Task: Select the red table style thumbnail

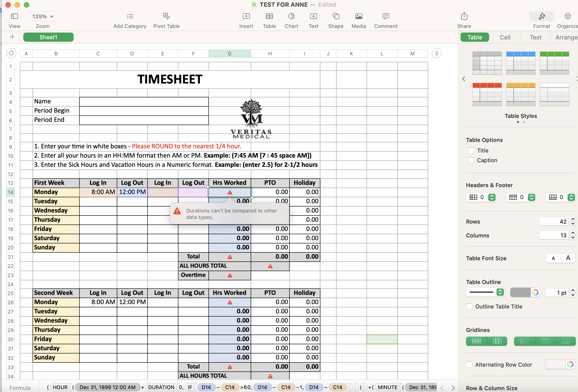Action: (x=487, y=94)
